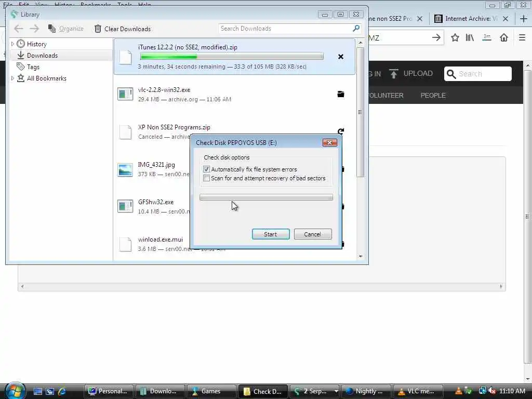
Task: Switch to Nightly taskbar button
Action: coord(366,391)
